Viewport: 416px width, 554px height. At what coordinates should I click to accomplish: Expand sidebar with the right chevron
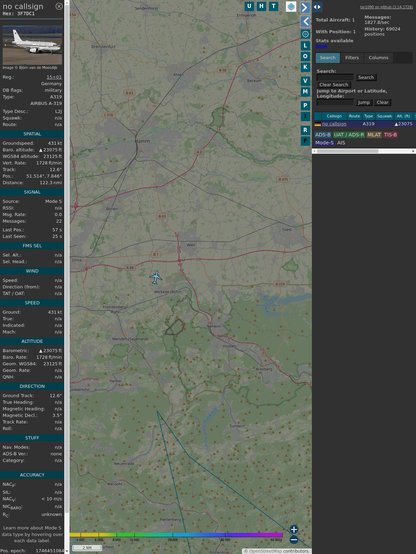305,7
